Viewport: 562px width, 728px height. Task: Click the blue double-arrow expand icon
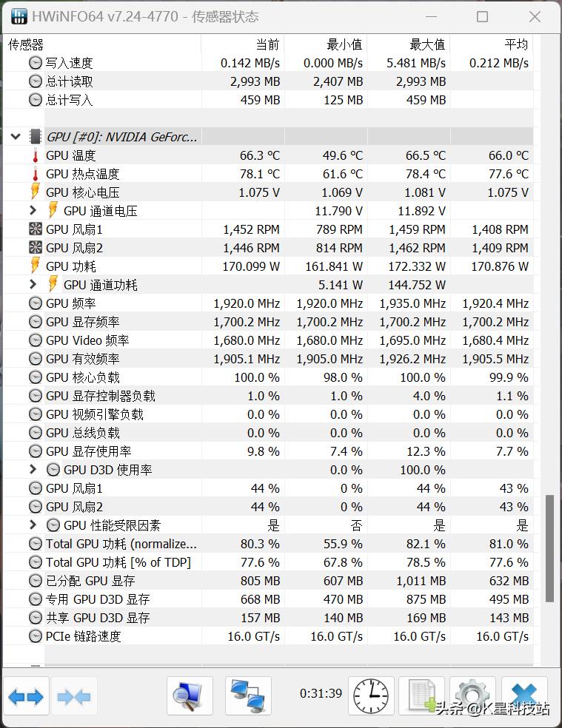coord(27,695)
